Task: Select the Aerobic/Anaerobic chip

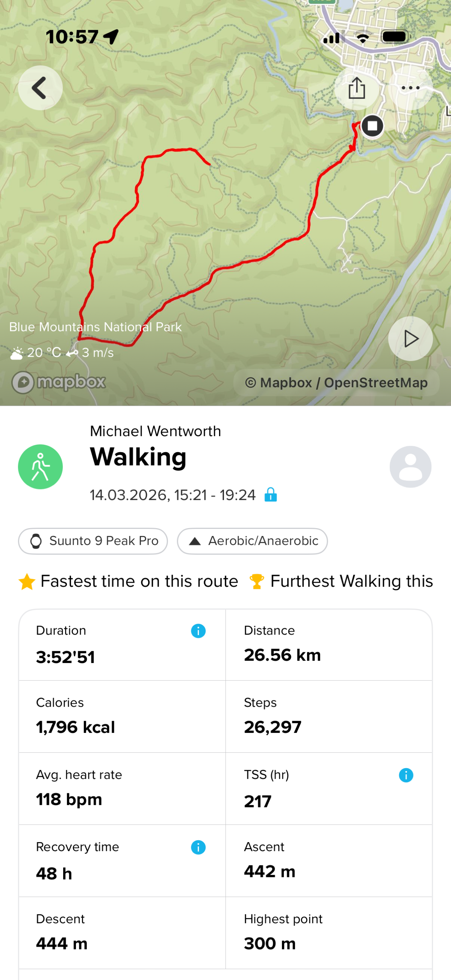Action: click(x=252, y=541)
